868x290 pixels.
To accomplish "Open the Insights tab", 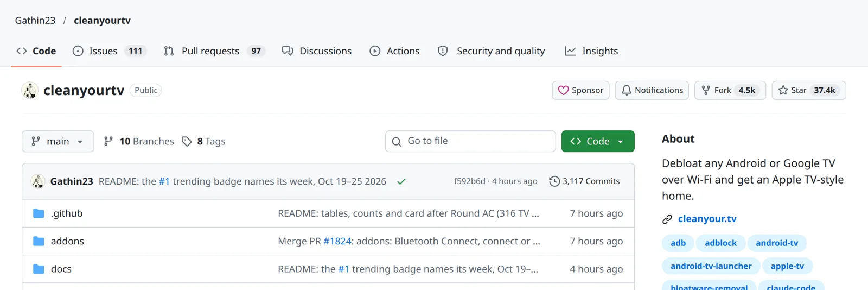I will [x=591, y=51].
